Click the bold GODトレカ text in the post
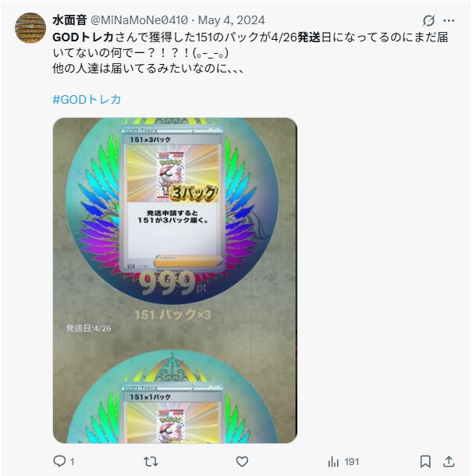This screenshot has width=472, height=476. pyautogui.click(x=83, y=37)
